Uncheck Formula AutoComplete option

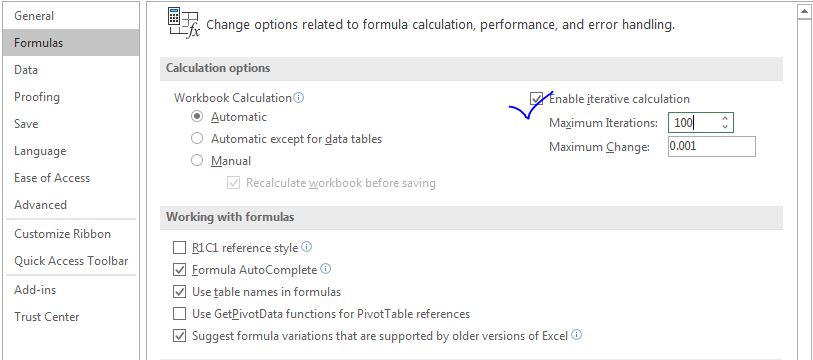(179, 270)
